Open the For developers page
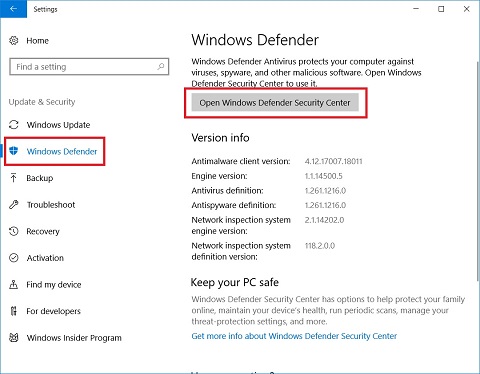The image size is (480, 374). 54,311
